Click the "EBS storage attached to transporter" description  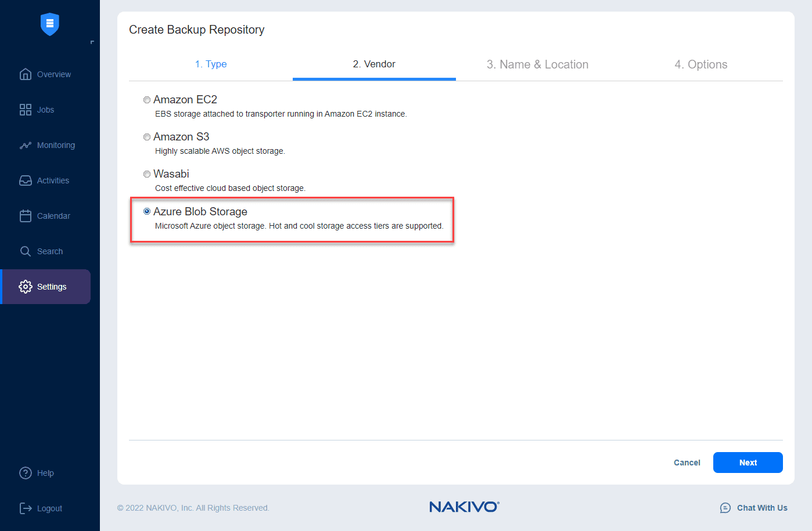click(x=281, y=114)
